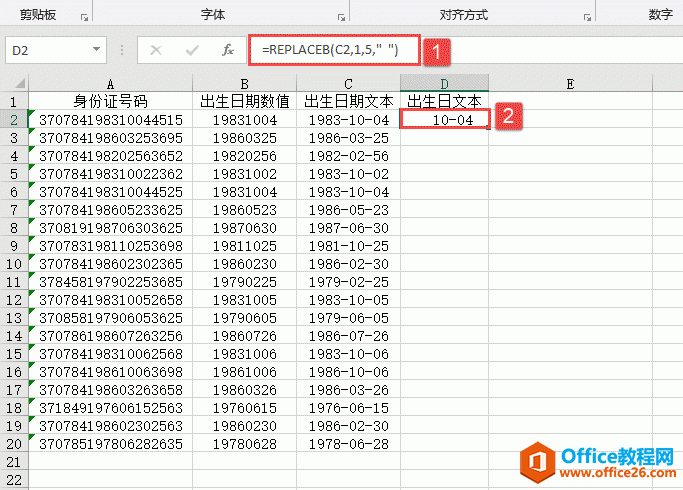Image resolution: width=683 pixels, height=490 pixels.
Task: Select cell B3 value 19860325
Action: pyautogui.click(x=244, y=138)
